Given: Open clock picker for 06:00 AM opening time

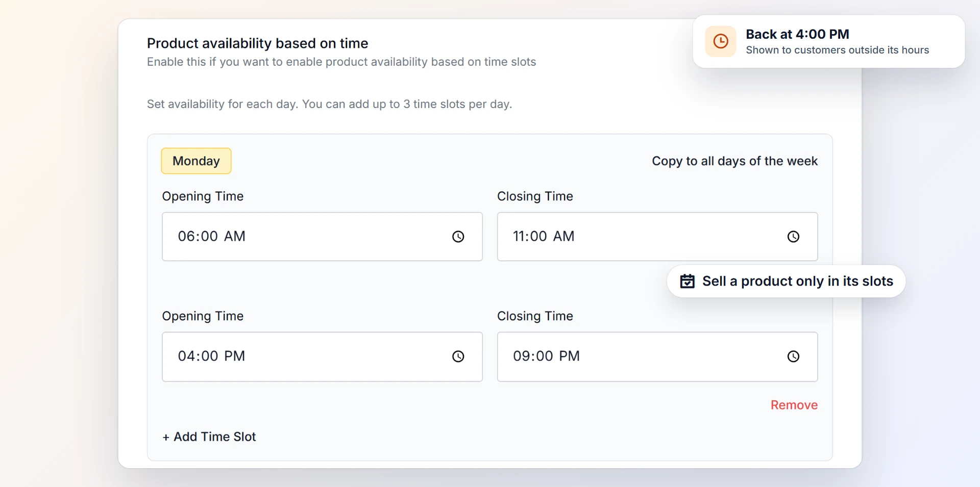Looking at the screenshot, I should pos(458,237).
